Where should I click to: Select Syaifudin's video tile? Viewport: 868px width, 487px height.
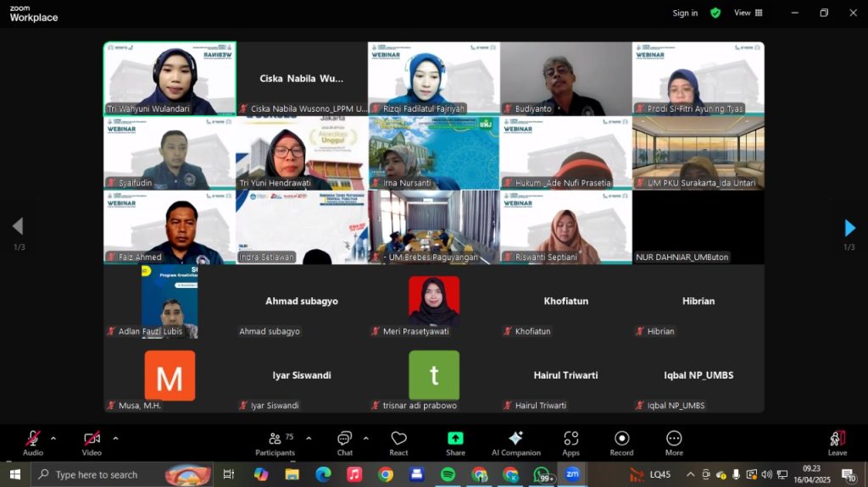[x=170, y=152]
